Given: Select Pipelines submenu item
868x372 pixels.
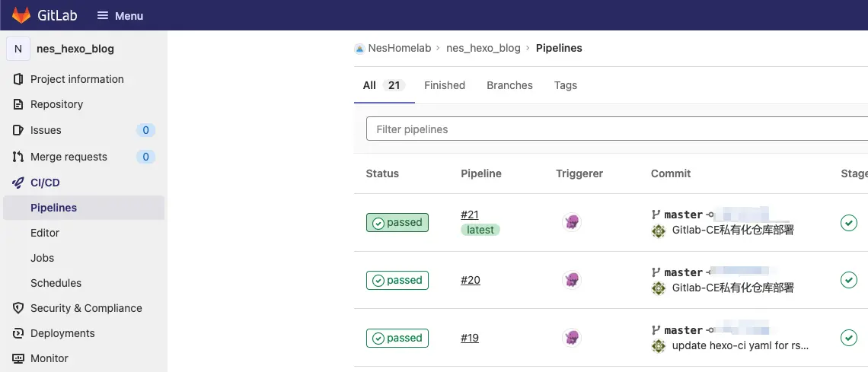Looking at the screenshot, I should (x=84, y=208).
